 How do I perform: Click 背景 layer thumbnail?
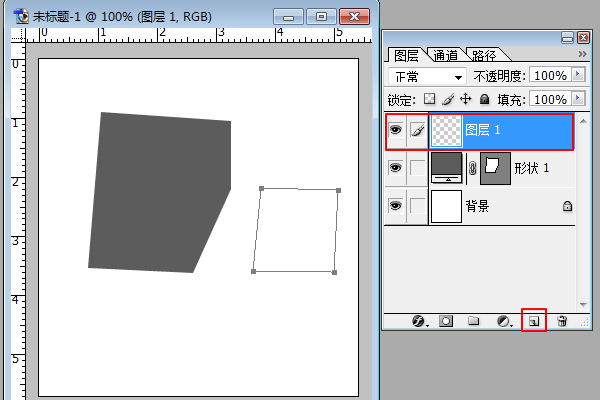click(x=446, y=206)
